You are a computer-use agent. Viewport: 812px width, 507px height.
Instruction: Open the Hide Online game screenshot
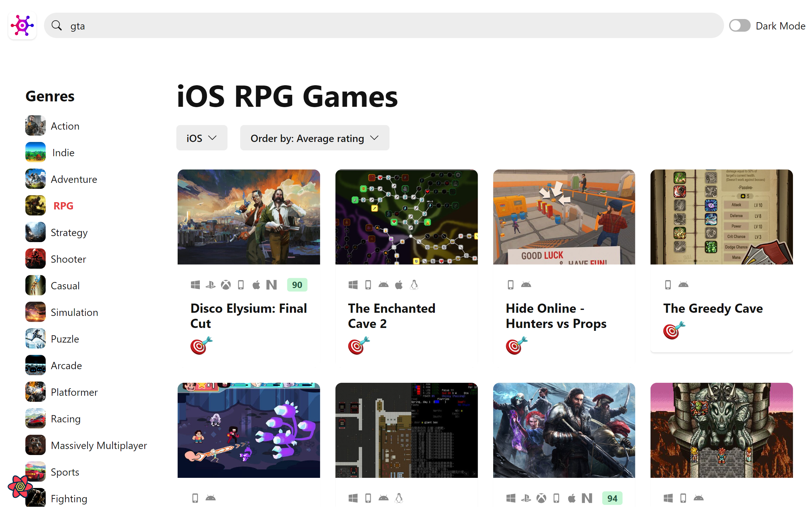[x=564, y=217]
